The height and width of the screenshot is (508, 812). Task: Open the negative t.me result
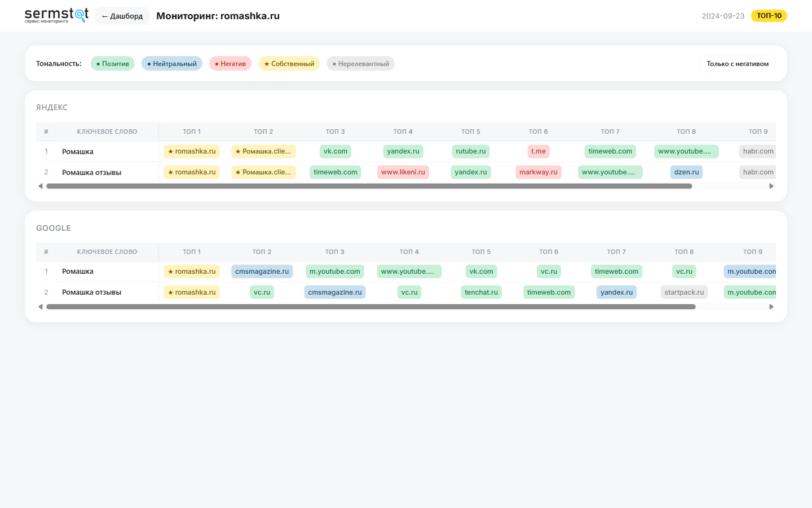pos(539,151)
